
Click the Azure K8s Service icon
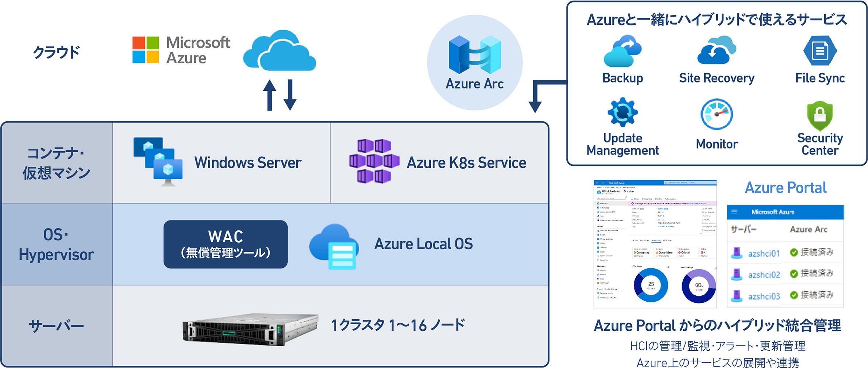(x=374, y=160)
